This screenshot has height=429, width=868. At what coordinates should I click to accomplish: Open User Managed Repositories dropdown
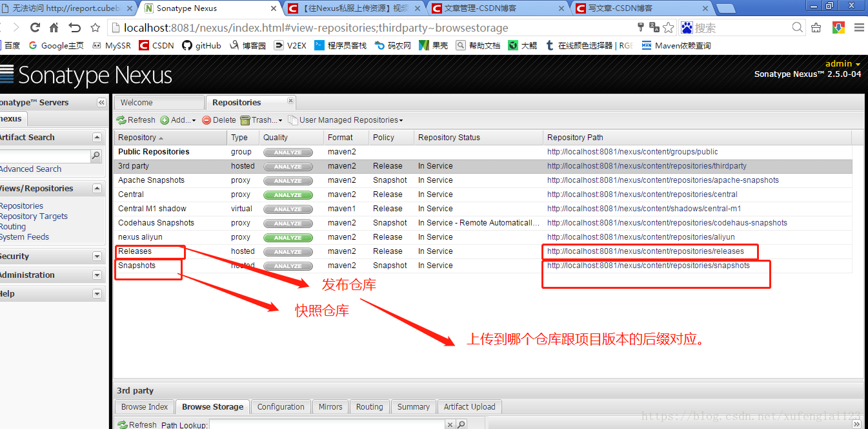[x=346, y=120]
